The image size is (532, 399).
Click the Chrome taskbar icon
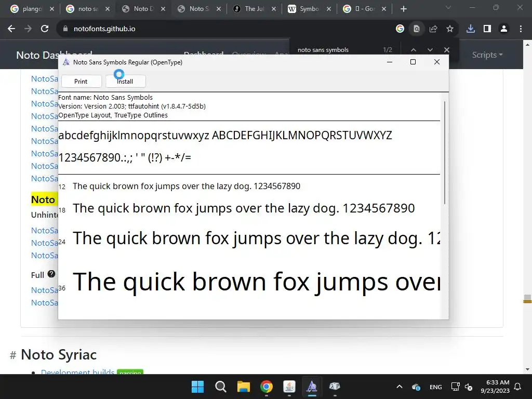(x=267, y=387)
